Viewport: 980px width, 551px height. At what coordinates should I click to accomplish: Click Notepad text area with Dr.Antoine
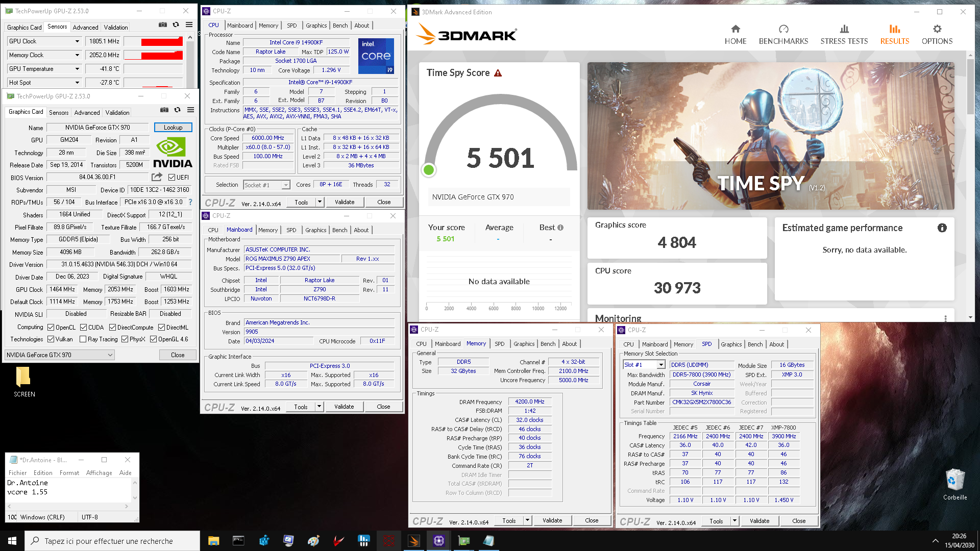tap(69, 490)
